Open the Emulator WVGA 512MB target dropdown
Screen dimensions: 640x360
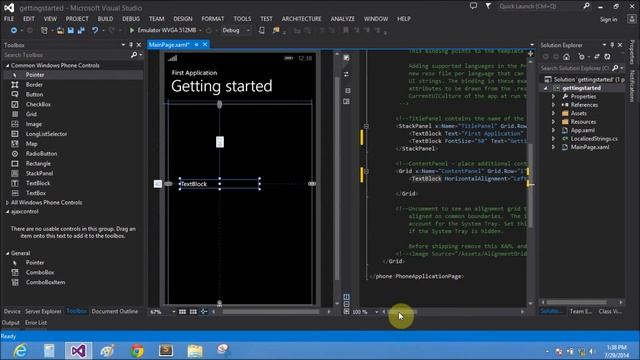pos(200,30)
